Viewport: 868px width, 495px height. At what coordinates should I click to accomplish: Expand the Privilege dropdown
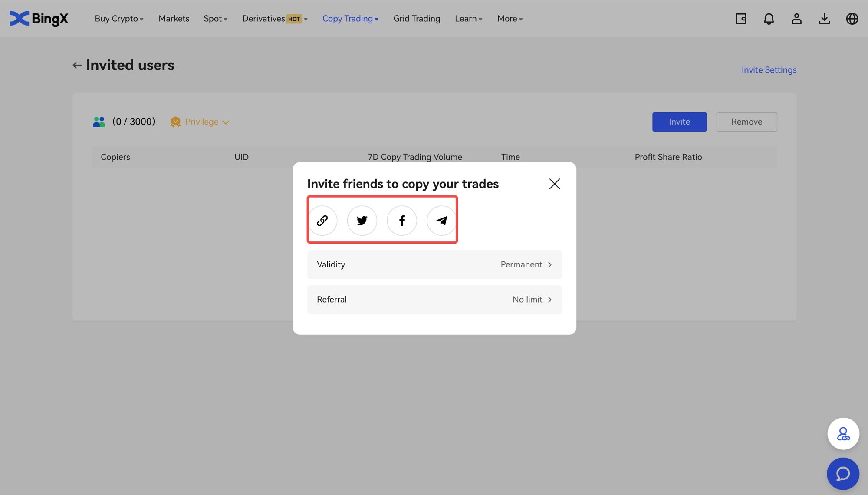[201, 122]
